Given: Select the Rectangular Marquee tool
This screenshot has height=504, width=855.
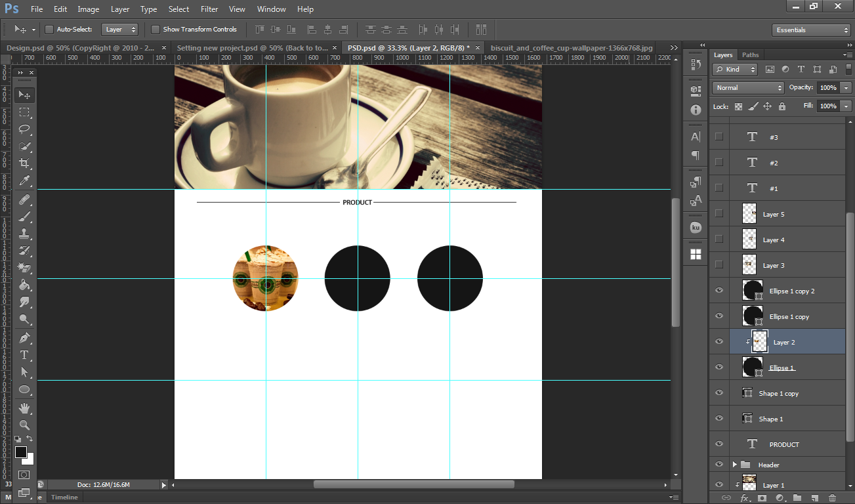Looking at the screenshot, I should pyautogui.click(x=24, y=112).
